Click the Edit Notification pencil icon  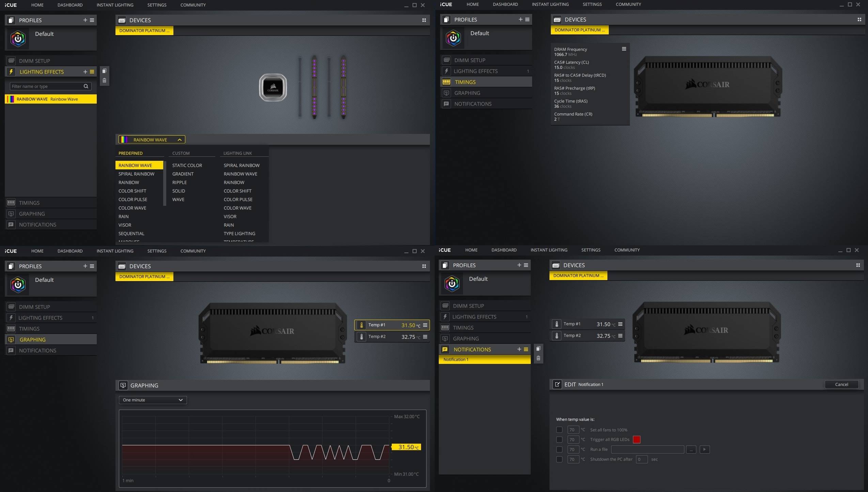coord(557,384)
